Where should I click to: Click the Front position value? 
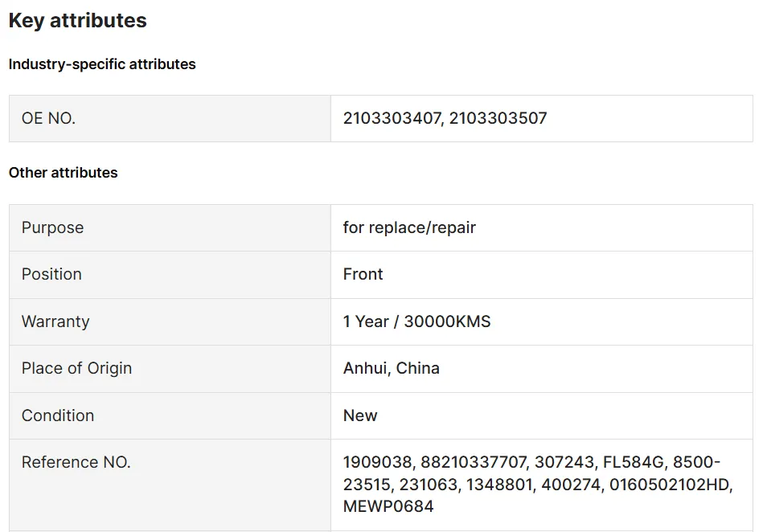[x=363, y=274]
